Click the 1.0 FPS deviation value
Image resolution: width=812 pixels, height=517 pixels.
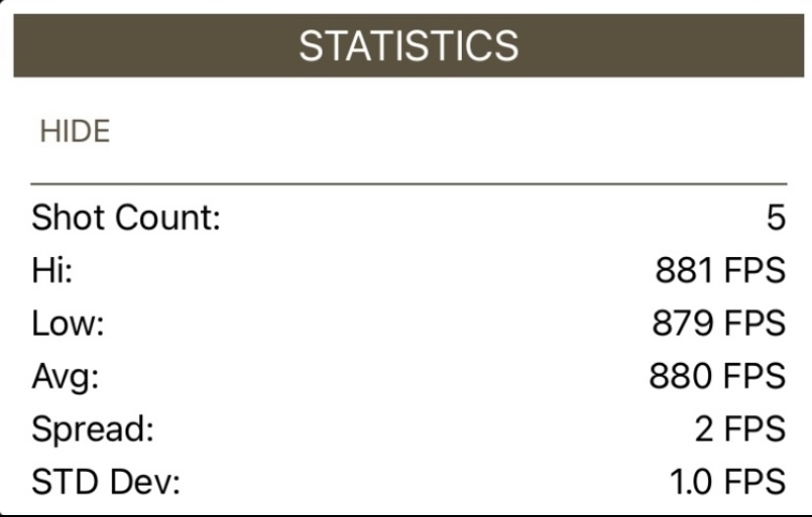pos(728,482)
